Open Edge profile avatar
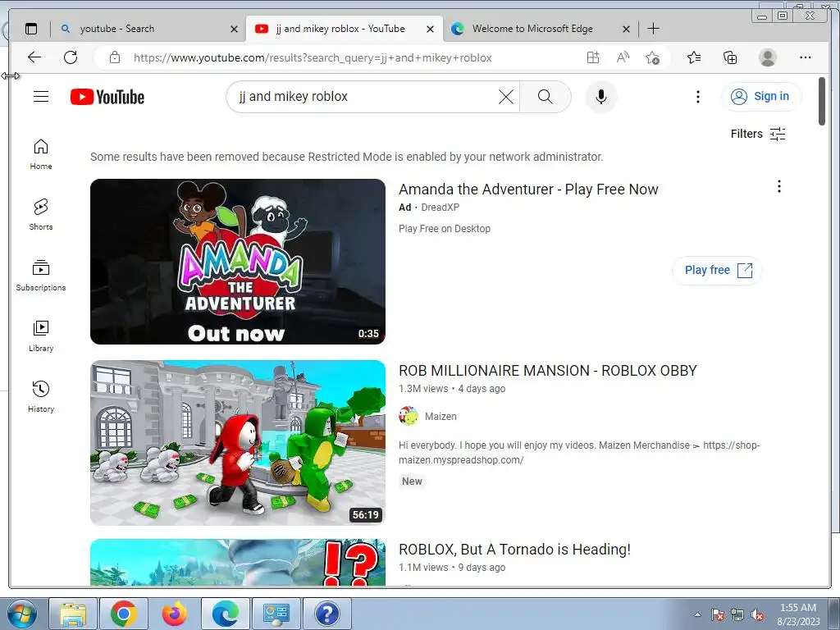The height and width of the screenshot is (630, 840). [768, 57]
